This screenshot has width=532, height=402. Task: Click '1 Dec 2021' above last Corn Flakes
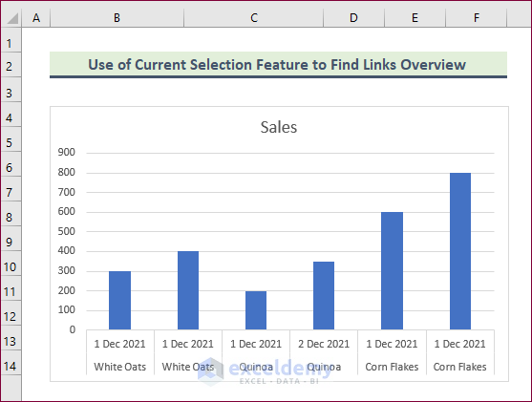(460, 344)
